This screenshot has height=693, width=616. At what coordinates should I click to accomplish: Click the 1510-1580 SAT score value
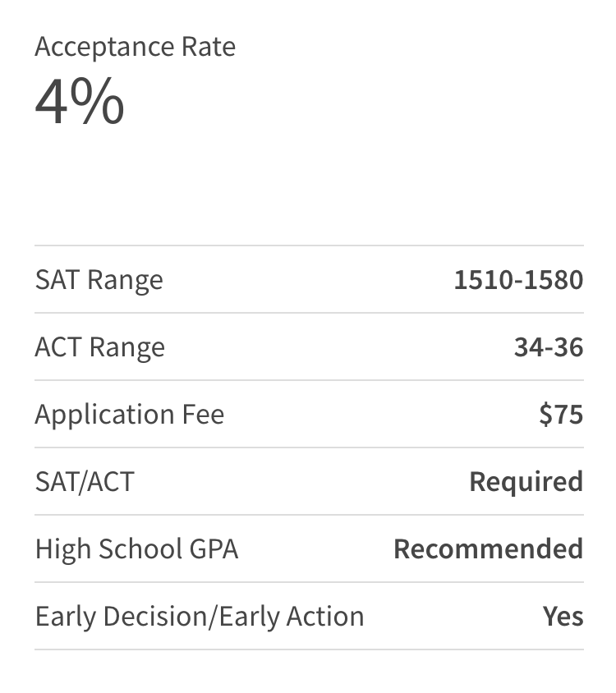point(518,280)
